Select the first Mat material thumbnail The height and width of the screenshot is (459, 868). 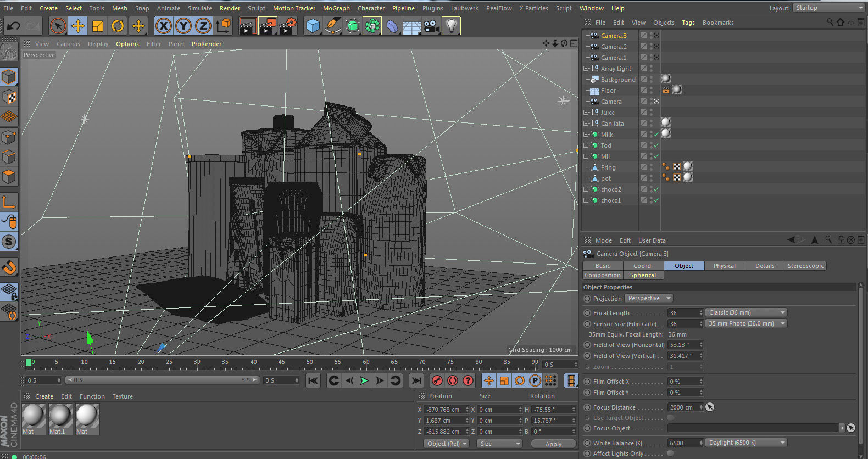pos(33,417)
